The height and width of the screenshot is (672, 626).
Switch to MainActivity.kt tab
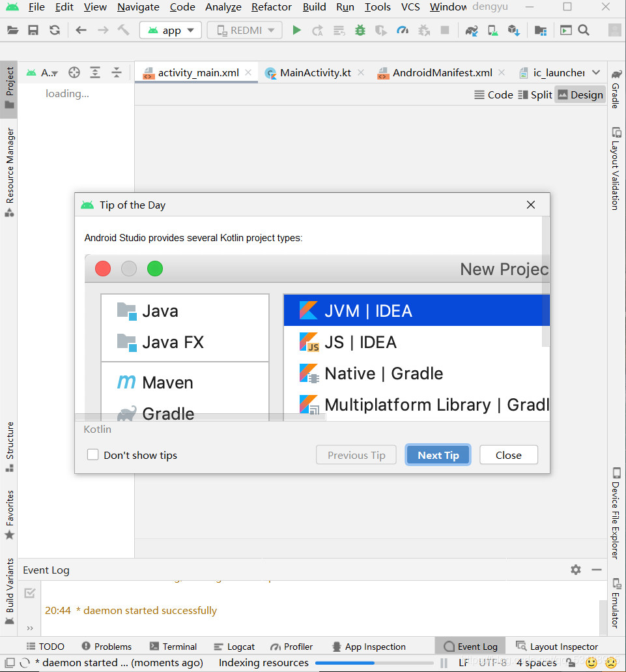pos(315,72)
